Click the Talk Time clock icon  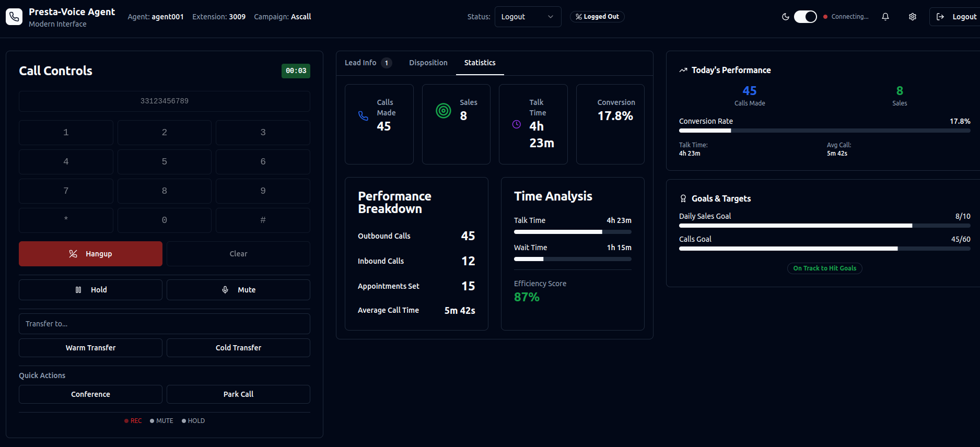coord(517,124)
